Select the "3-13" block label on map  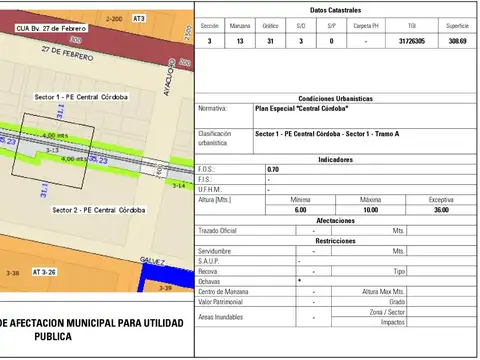pyautogui.click(x=52, y=150)
